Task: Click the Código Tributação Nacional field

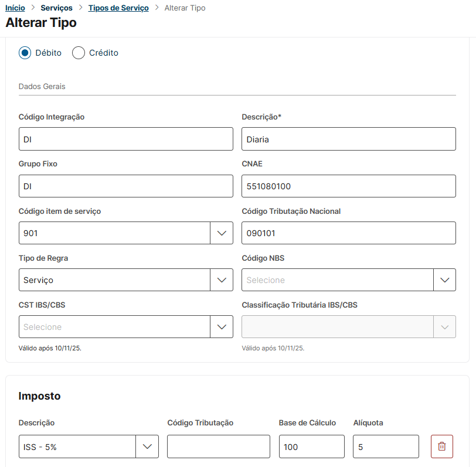Action: click(348, 233)
